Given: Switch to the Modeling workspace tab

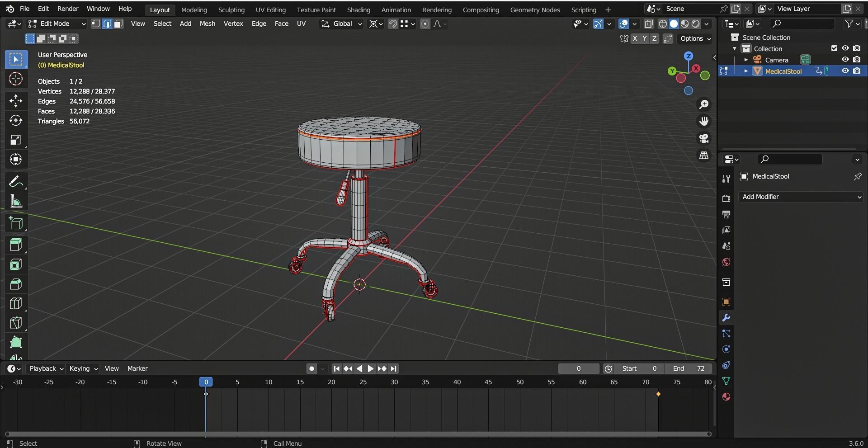Looking at the screenshot, I should point(194,9).
